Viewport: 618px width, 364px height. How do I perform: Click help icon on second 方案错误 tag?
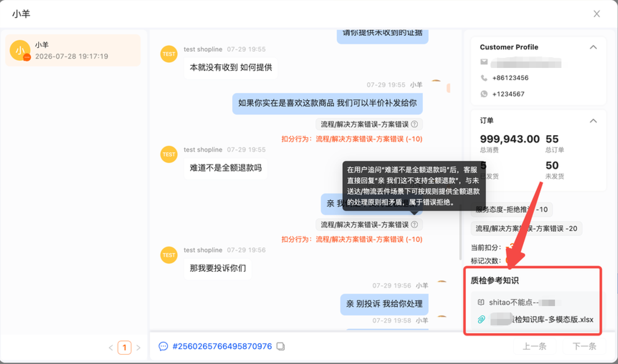[x=414, y=225]
